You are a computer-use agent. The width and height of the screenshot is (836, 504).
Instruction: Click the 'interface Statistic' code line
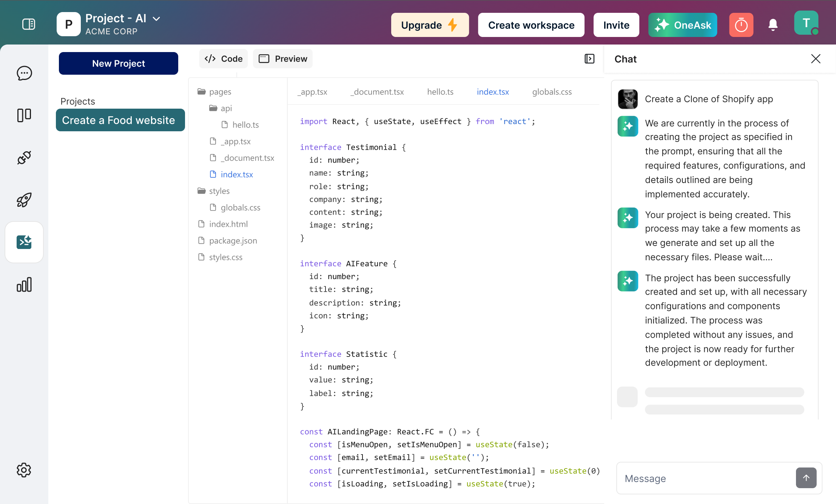coord(348,354)
